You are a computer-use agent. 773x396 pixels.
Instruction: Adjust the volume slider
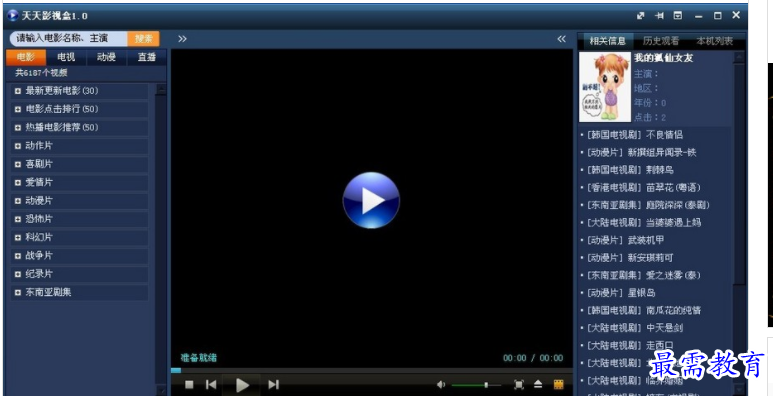coord(476,385)
